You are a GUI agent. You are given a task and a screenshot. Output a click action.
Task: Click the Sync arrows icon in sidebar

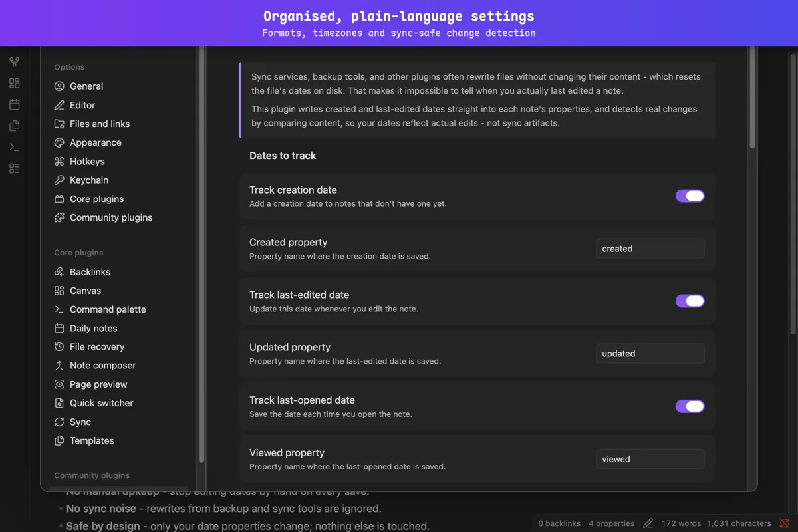click(x=59, y=422)
